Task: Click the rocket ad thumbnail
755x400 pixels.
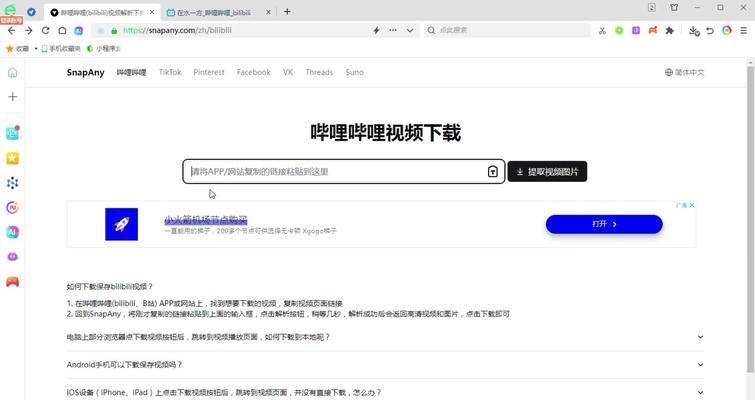Action: [x=121, y=224]
